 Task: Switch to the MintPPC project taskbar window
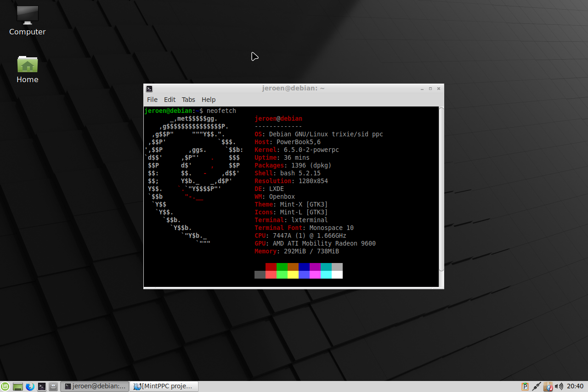click(x=164, y=386)
